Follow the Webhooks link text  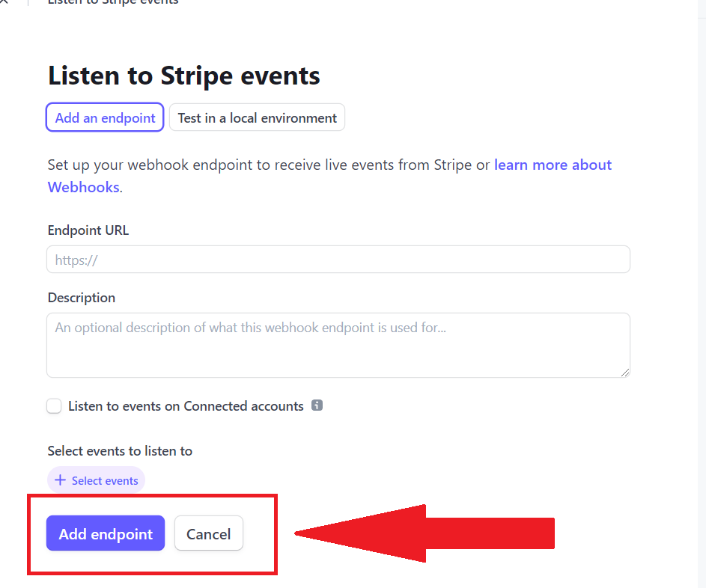point(83,187)
